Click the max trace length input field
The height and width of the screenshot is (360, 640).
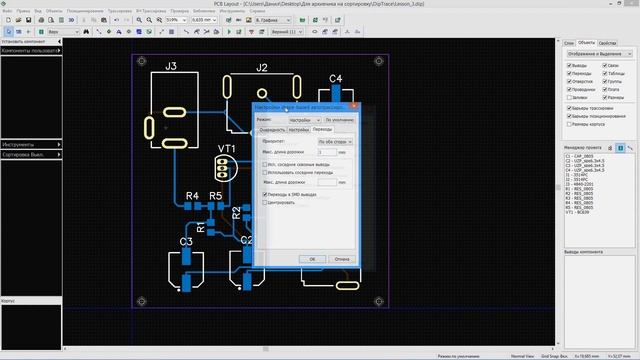coord(327,152)
